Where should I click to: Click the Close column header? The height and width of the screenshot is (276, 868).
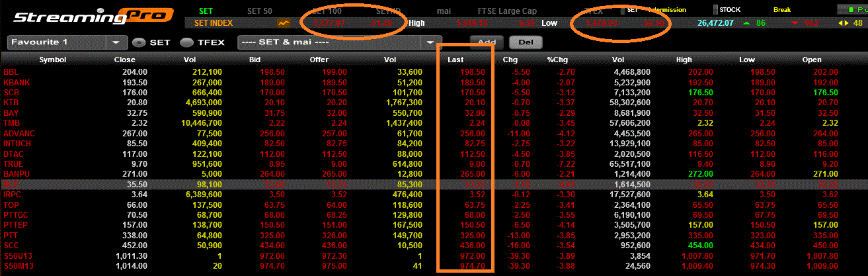[x=124, y=60]
